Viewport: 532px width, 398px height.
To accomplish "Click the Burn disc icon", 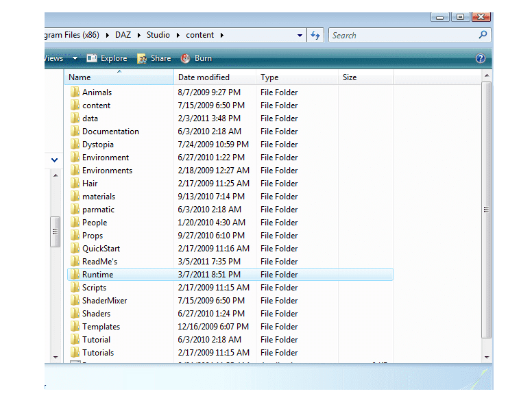I will (186, 58).
